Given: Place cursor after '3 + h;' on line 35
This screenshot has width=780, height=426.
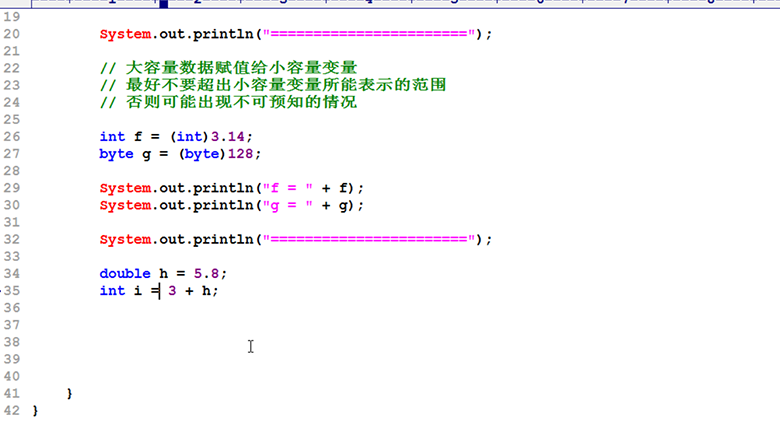Looking at the screenshot, I should [219, 290].
